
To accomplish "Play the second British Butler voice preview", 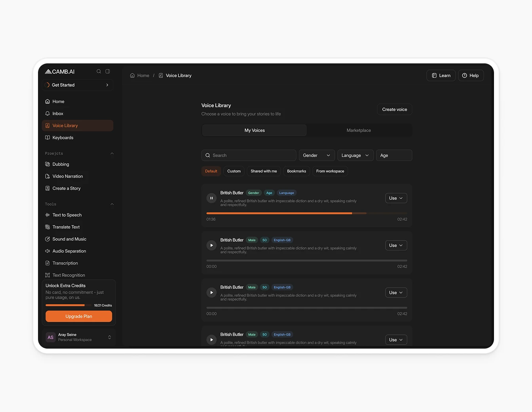I will (211, 245).
